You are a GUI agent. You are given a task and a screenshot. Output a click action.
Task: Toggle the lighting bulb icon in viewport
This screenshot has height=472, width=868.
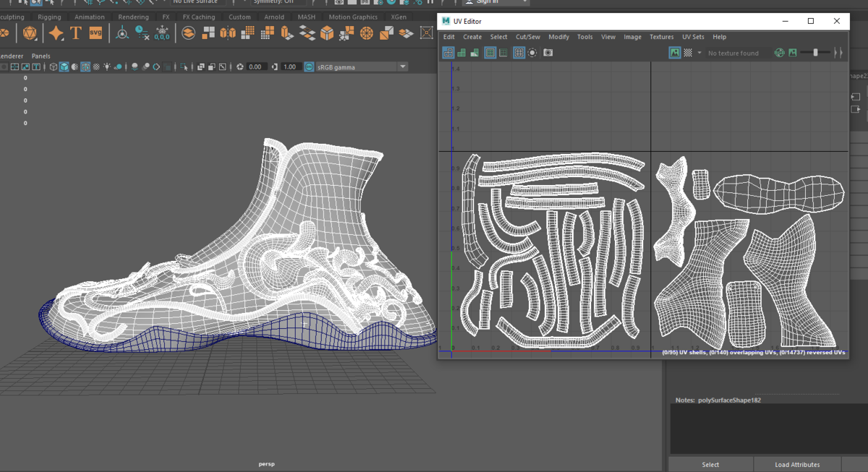(107, 66)
